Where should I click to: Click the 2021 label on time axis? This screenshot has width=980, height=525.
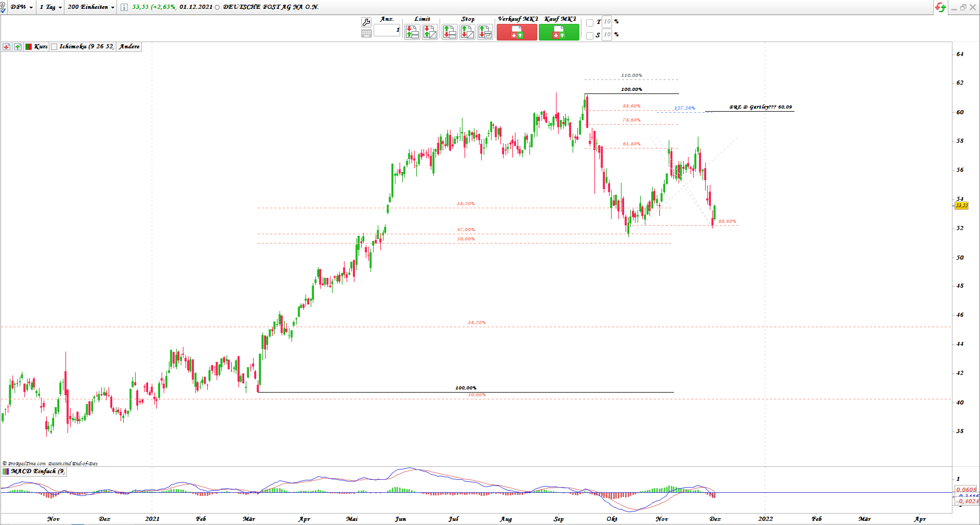(152, 519)
